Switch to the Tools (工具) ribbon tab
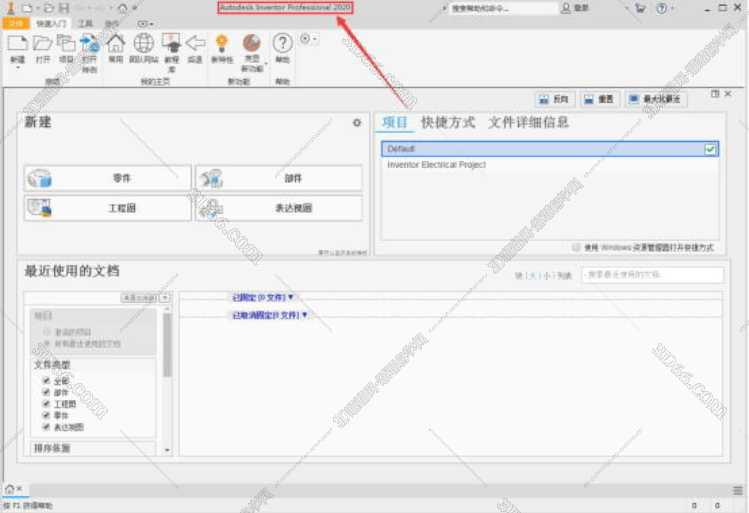 [85, 23]
